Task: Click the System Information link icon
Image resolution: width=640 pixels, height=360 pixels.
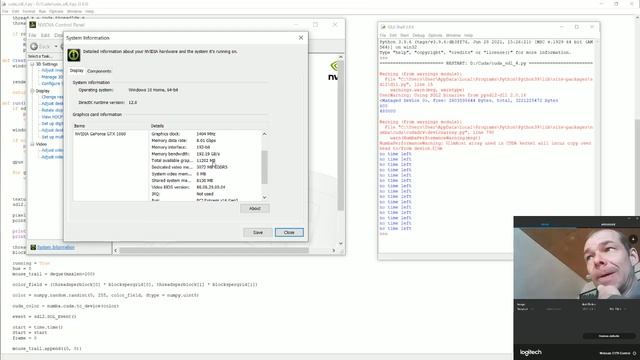Action: pyautogui.click(x=33, y=247)
